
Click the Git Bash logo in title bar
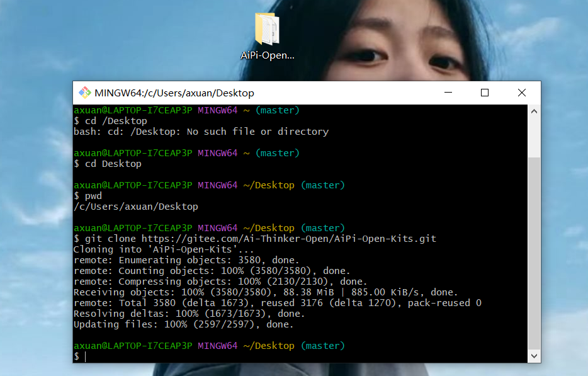pyautogui.click(x=85, y=93)
